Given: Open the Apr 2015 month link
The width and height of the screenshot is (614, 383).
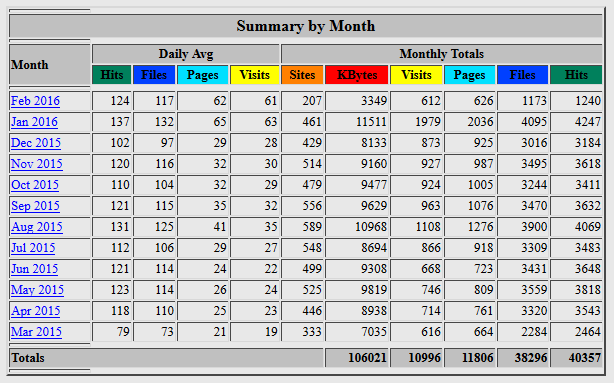Looking at the screenshot, I should 36,311.
